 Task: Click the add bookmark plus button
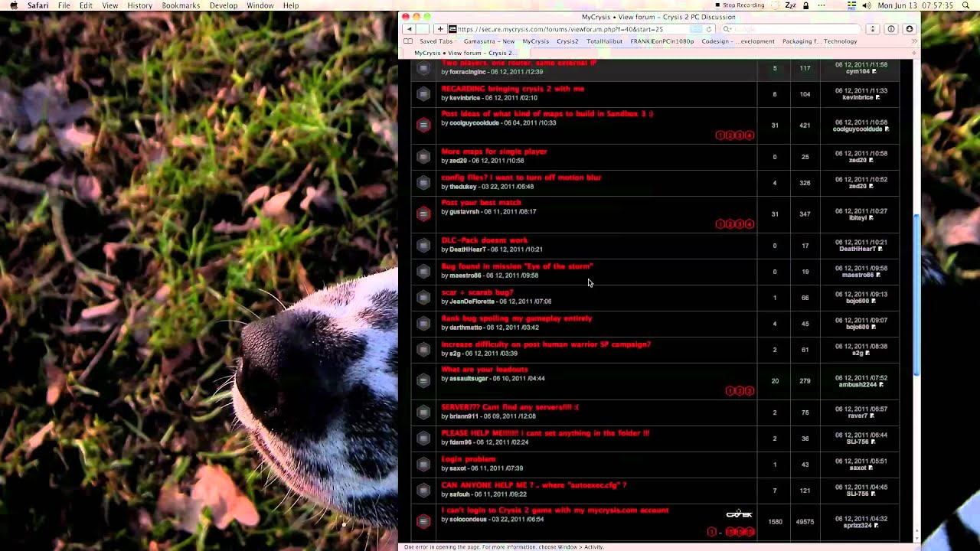coord(440,29)
